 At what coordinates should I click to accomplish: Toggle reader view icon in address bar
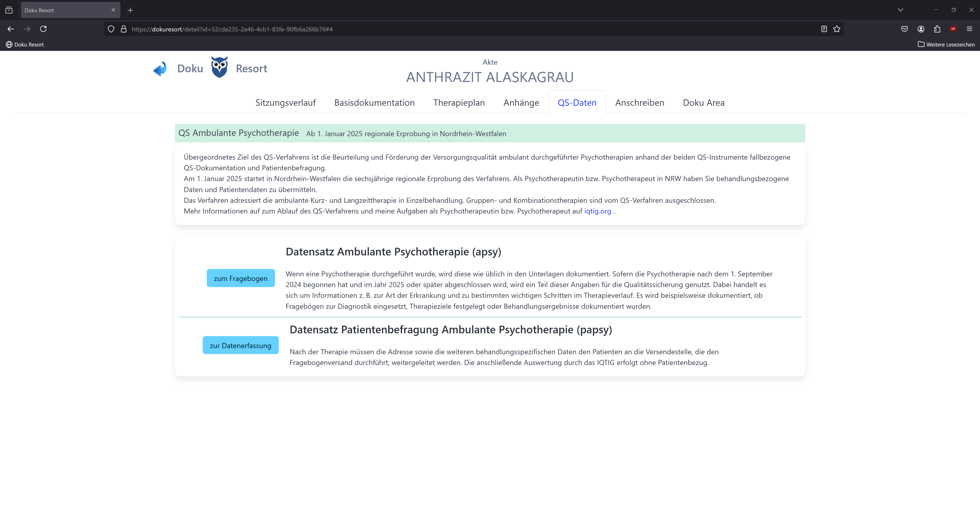coord(824,29)
